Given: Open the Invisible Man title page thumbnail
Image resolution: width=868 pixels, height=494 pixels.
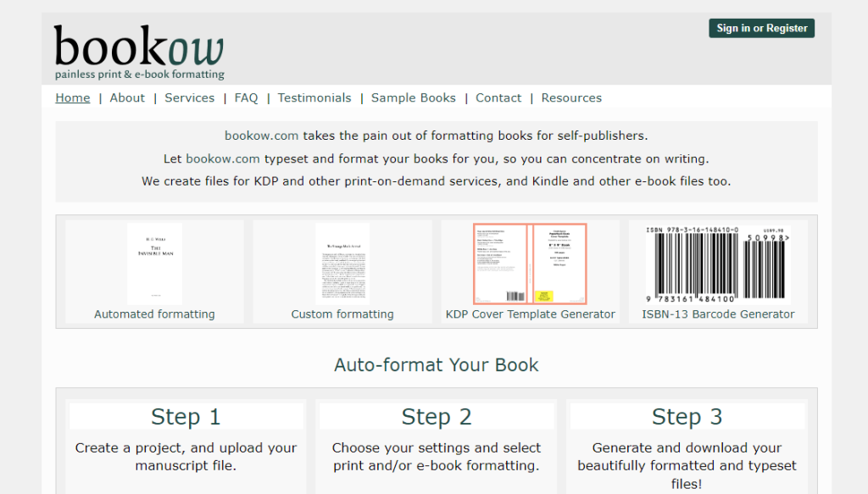Looking at the screenshot, I should pos(154,264).
